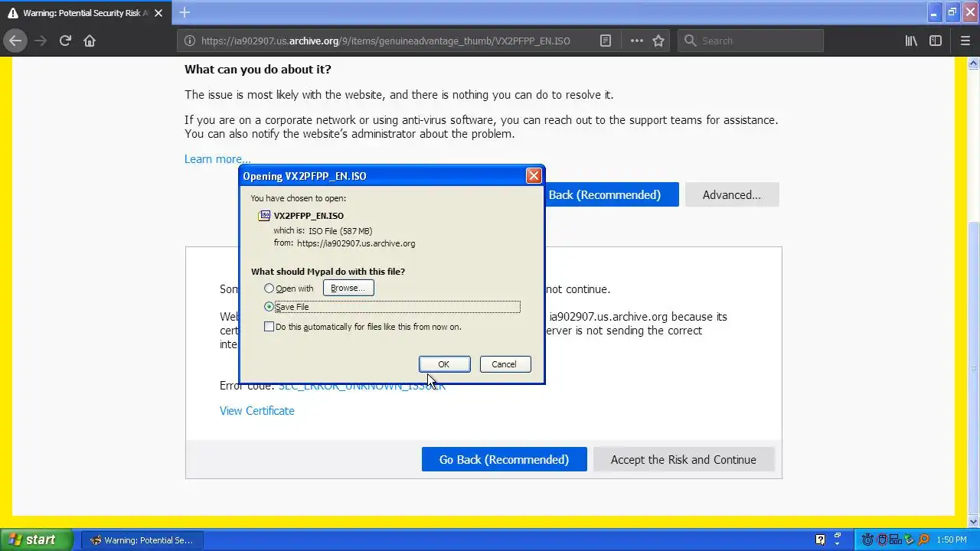Open page actions three-dot menu
The width and height of the screenshot is (980, 551).
[x=637, y=41]
